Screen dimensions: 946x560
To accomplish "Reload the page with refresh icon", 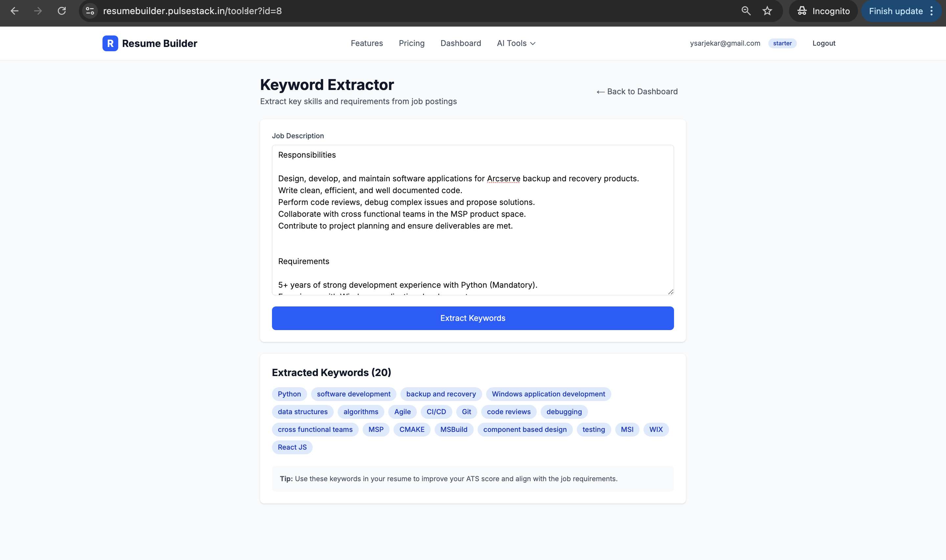I will 62,11.
